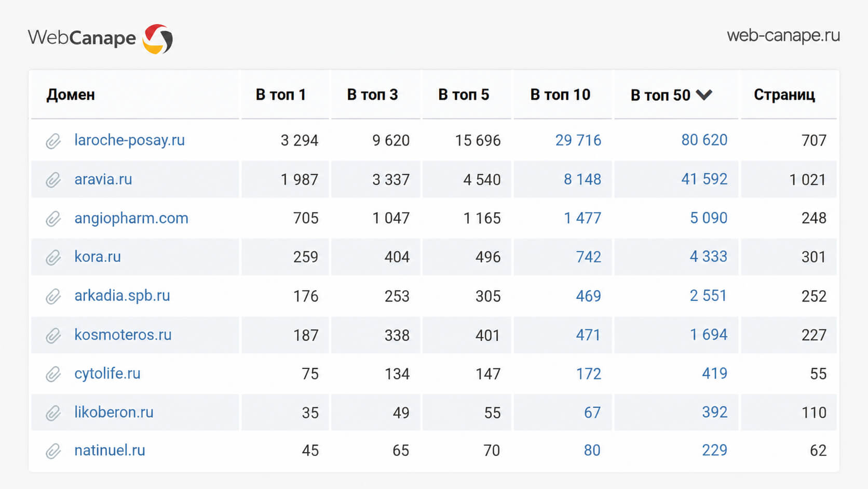Open the 742 top-10 link
Viewport: 868px width, 489px height.
[588, 257]
